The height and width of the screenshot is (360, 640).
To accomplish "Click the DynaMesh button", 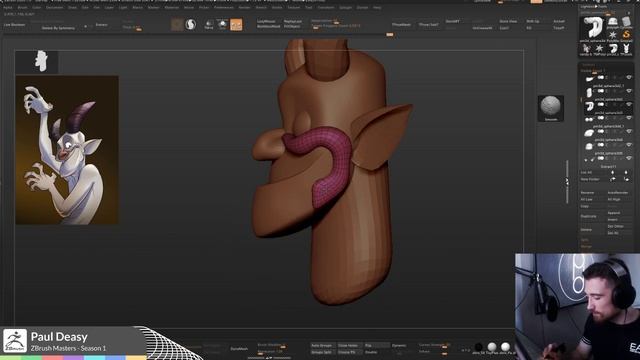I will (239, 349).
